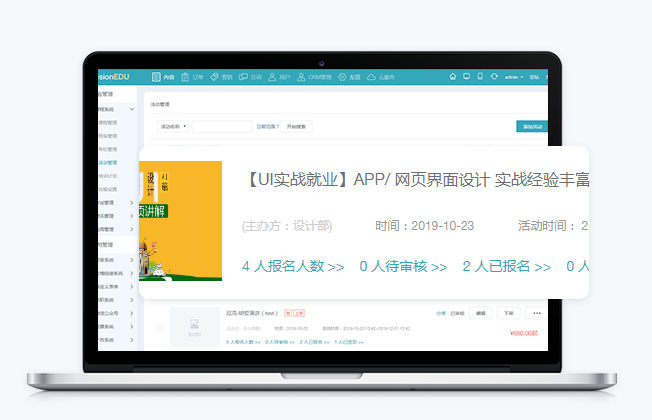This screenshot has height=420, width=652.
Task: Open the 活动名称 search field dropdown
Action: 173,127
